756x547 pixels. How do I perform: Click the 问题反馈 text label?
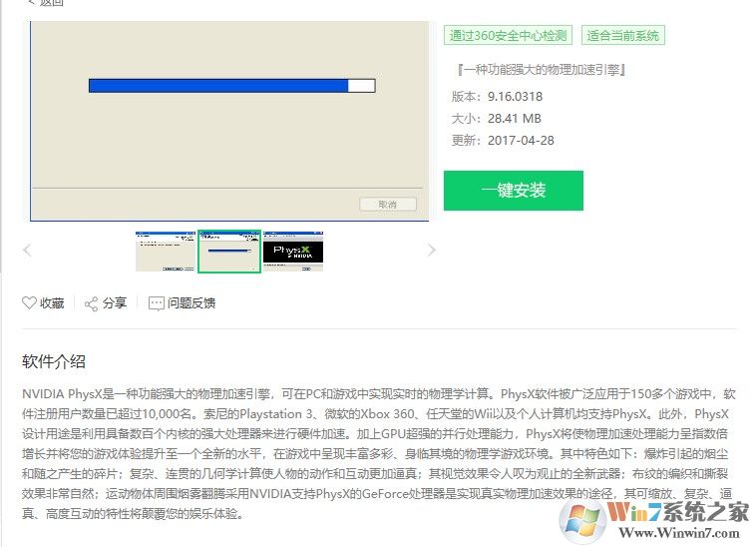(191, 302)
